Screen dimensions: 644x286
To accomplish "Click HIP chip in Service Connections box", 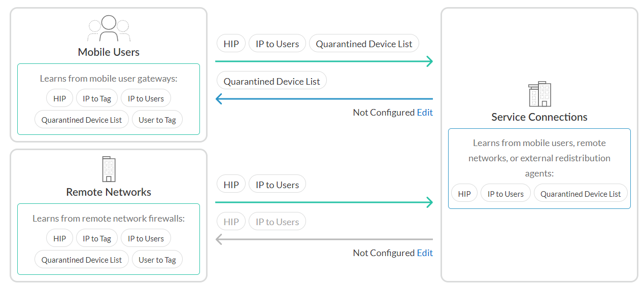I will click(x=464, y=194).
